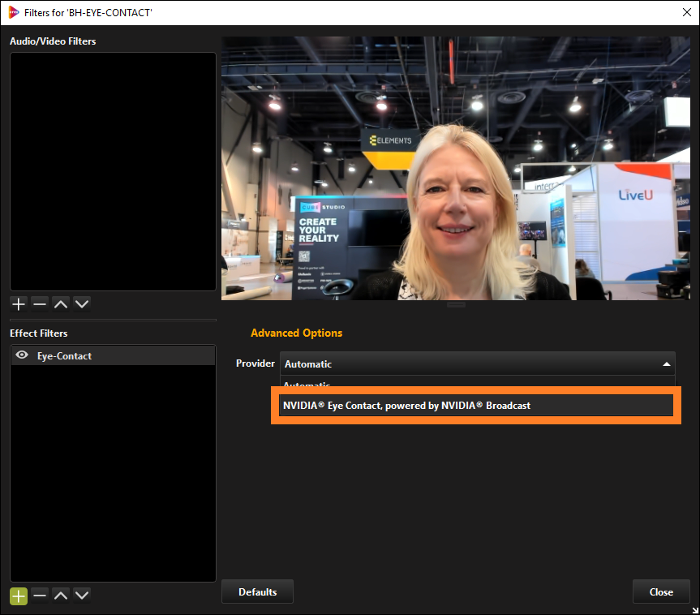Add a new Effect filter
Viewport: 700px width, 615px height.
tap(19, 596)
